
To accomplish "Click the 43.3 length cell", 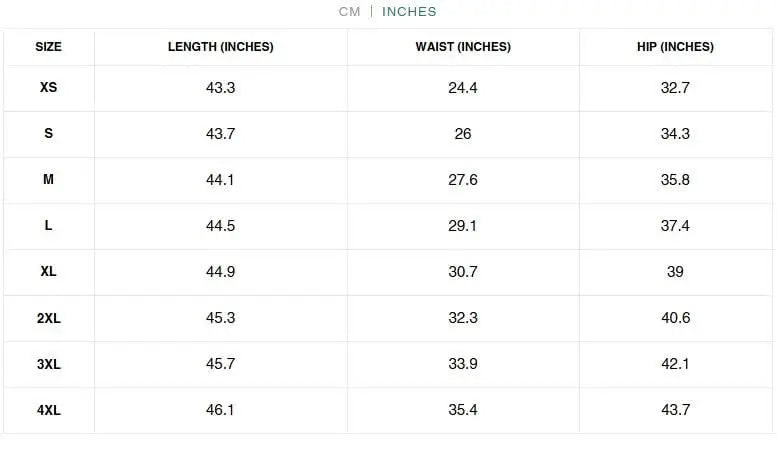I will [220, 88].
